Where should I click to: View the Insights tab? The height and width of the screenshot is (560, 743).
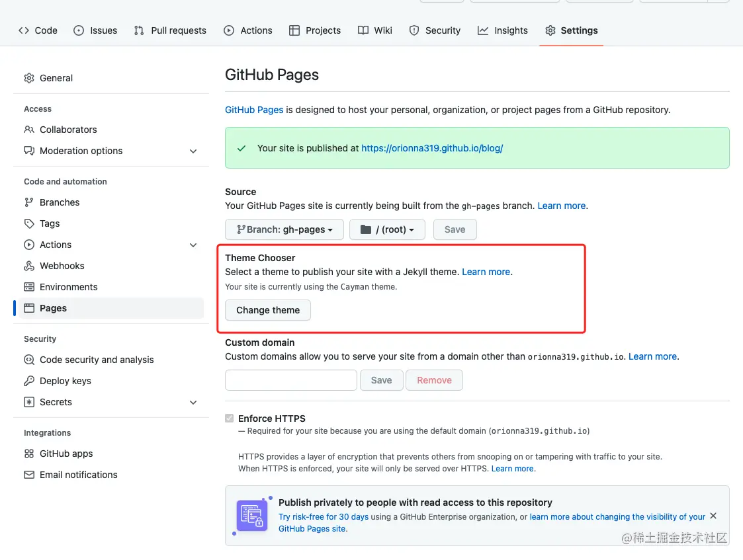[502, 30]
